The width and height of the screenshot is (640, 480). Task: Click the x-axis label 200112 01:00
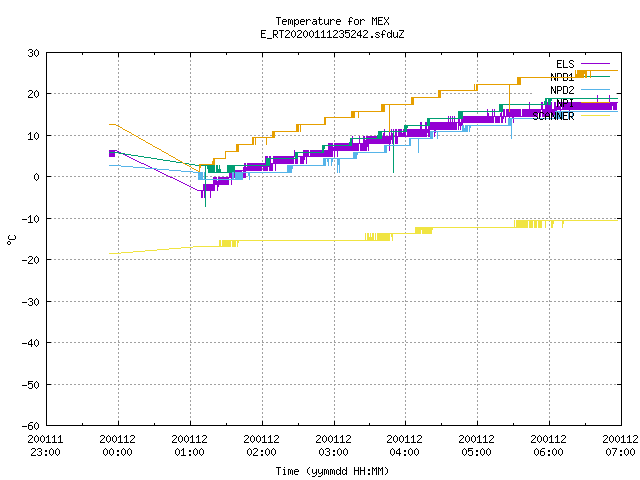click(x=189, y=446)
